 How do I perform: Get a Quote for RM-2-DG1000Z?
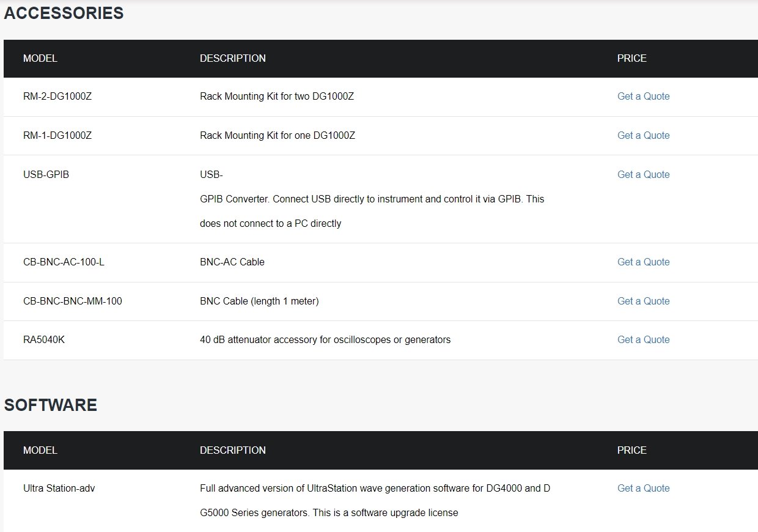pyautogui.click(x=643, y=96)
